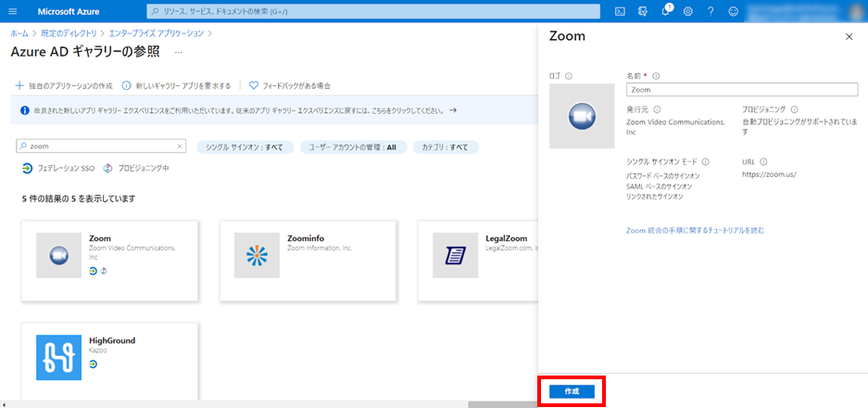Click the name field containing Zoom
The image size is (868, 408).
tap(742, 89)
